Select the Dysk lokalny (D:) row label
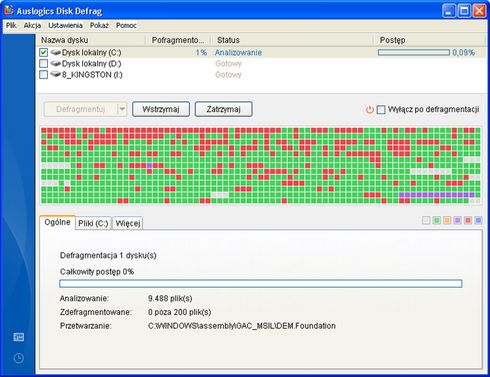Viewport: 490px width, 377px height. tap(92, 63)
